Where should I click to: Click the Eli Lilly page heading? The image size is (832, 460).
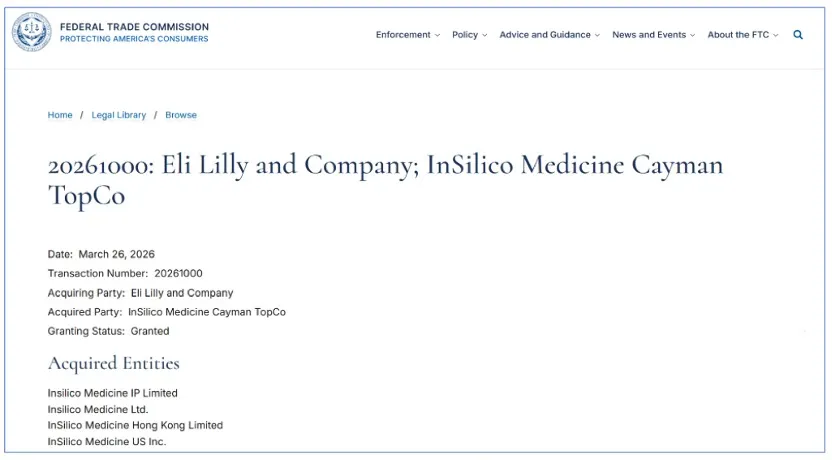(385, 179)
